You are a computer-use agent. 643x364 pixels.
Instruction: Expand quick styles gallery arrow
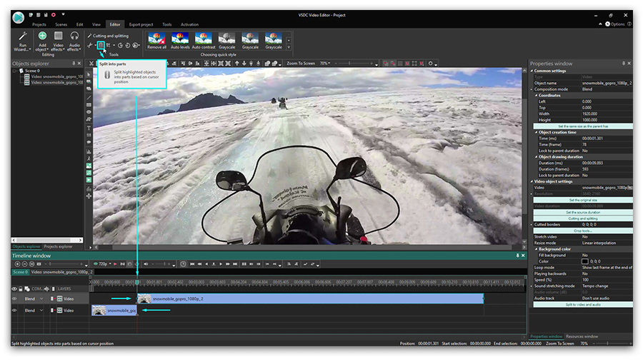pos(289,48)
